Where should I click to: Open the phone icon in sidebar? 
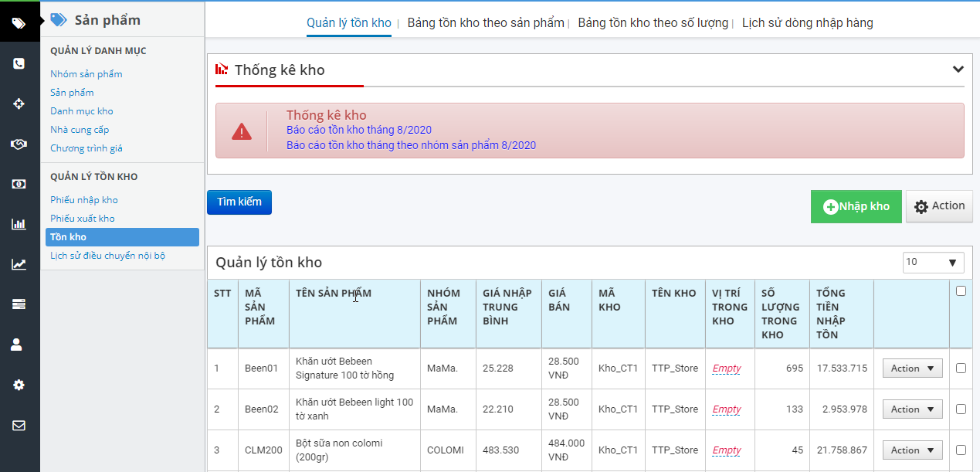(19, 63)
